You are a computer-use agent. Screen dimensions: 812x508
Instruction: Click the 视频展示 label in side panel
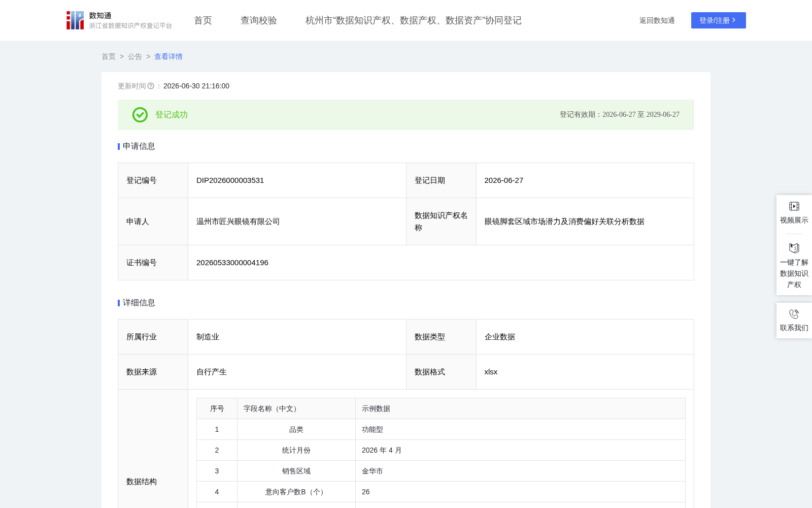(794, 220)
